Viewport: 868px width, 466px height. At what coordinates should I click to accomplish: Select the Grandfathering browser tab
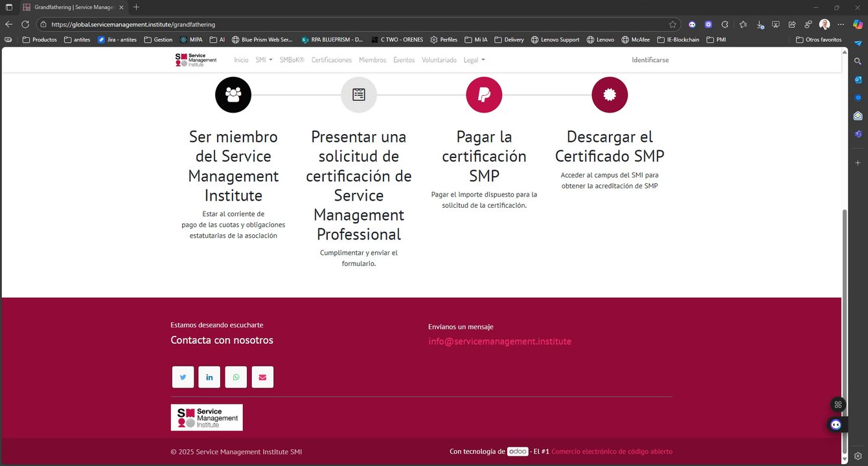point(73,7)
